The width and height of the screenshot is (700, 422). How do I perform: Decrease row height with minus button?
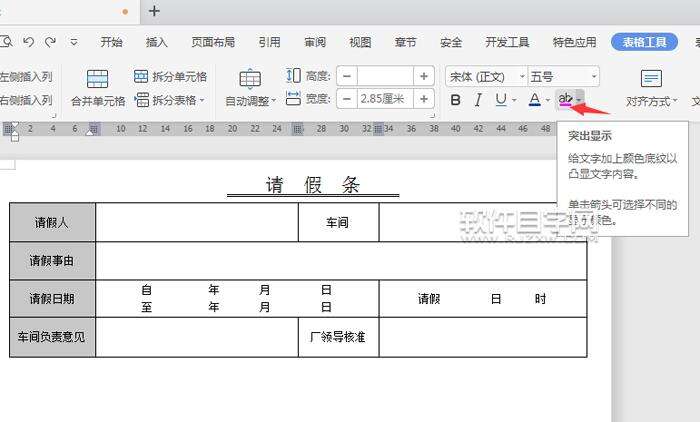347,76
